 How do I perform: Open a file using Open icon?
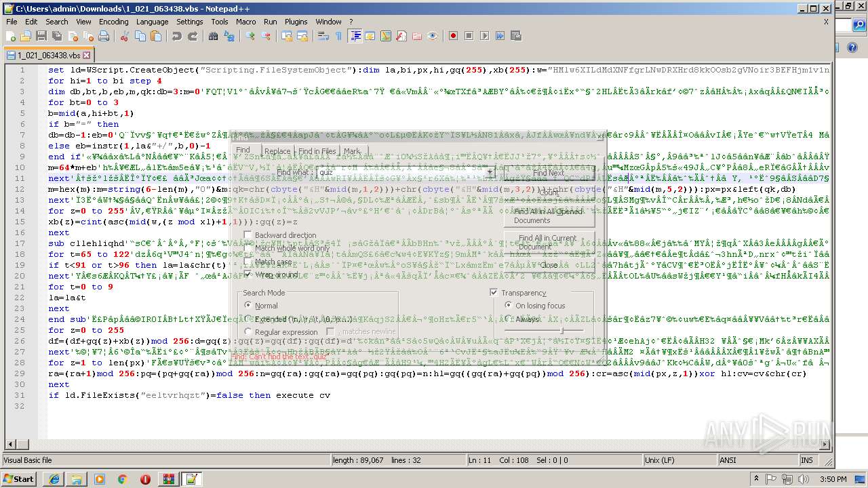(26, 36)
